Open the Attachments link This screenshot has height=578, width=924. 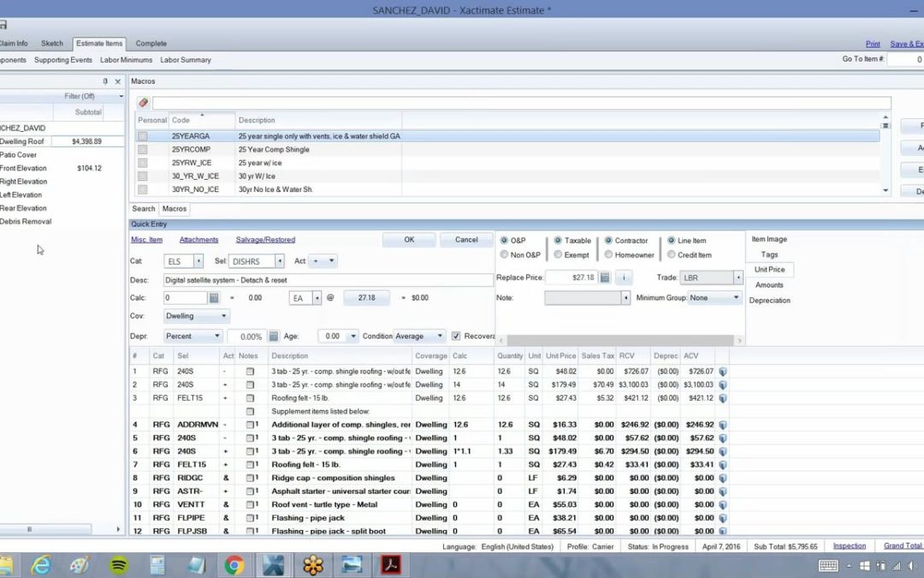pyautogui.click(x=198, y=240)
